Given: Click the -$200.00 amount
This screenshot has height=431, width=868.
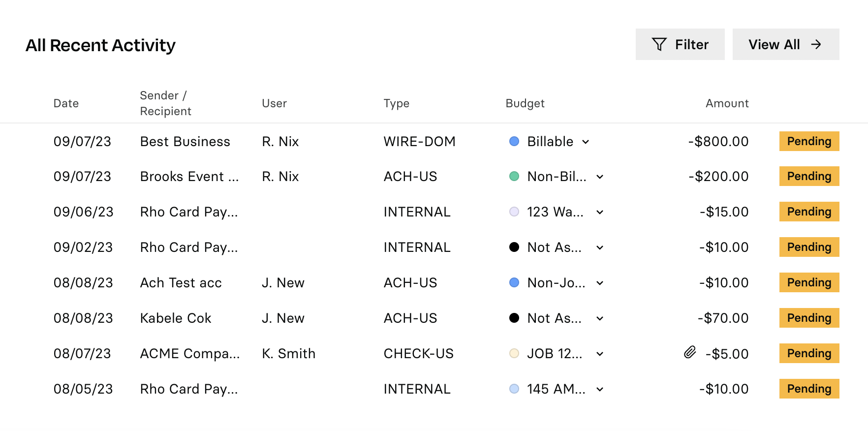Looking at the screenshot, I should tap(718, 177).
